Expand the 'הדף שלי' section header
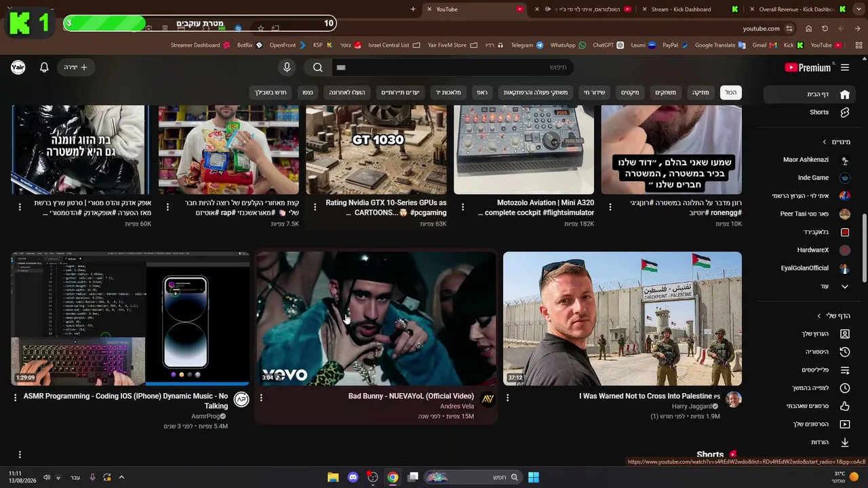 tap(834, 316)
